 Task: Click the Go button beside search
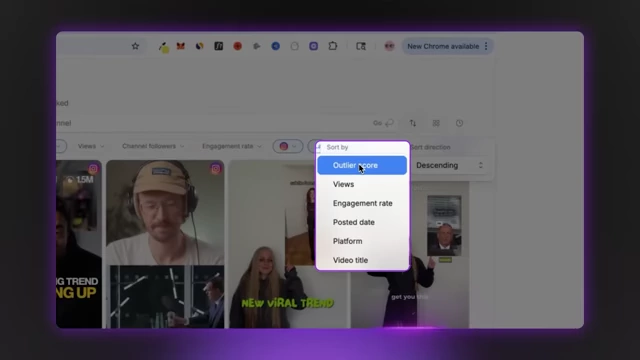[383, 123]
